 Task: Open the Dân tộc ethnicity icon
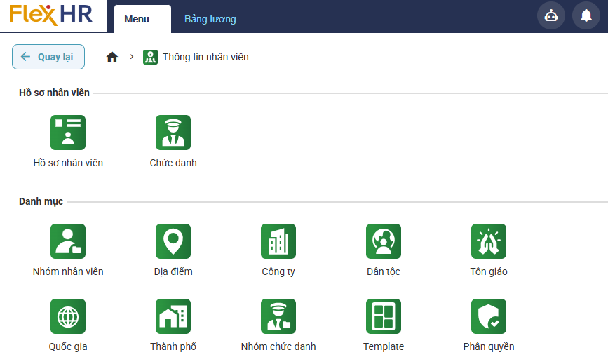[x=384, y=241]
